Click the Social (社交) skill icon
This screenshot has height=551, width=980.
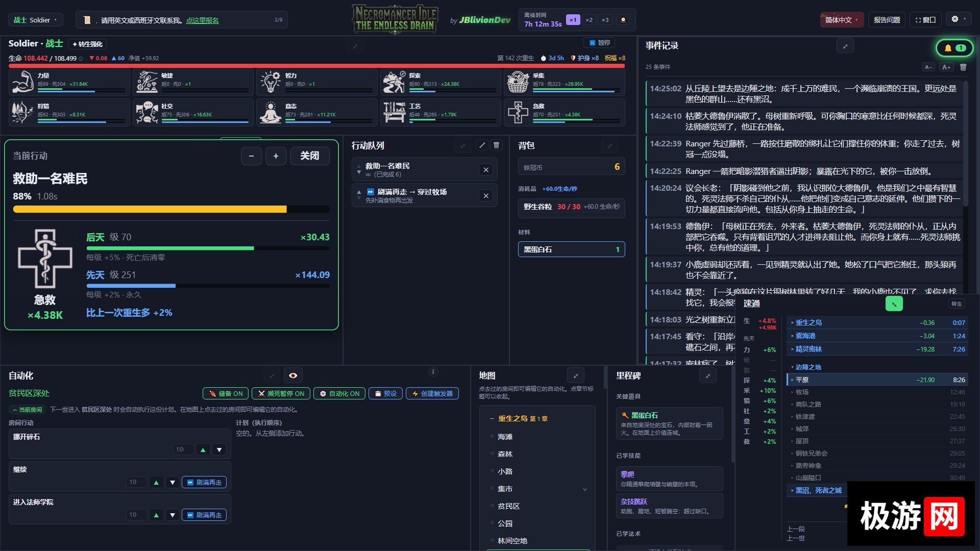click(147, 112)
